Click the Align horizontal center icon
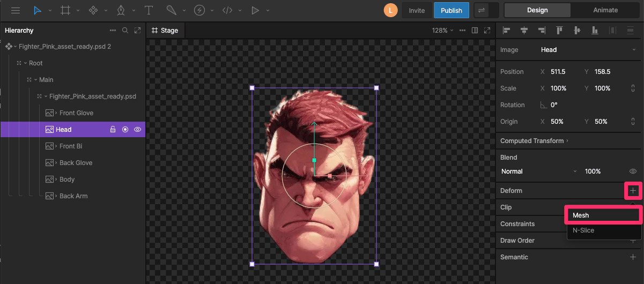This screenshot has height=284, width=644. (x=524, y=31)
